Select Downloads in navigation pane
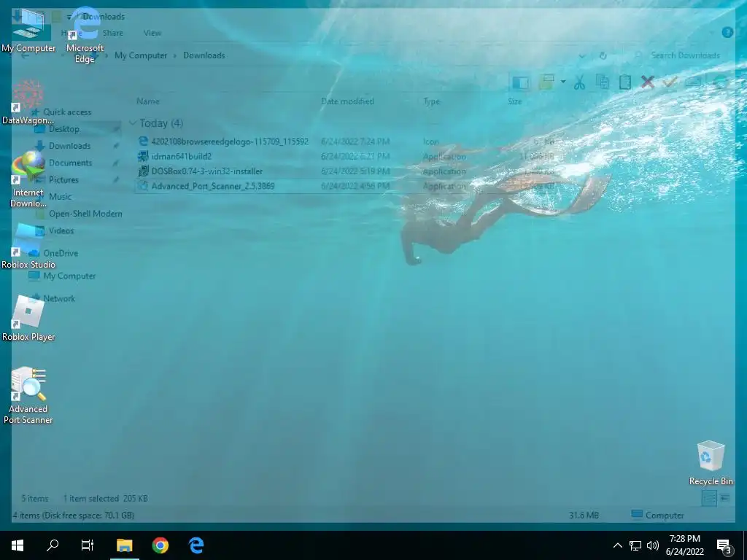Viewport: 747px width, 560px height. (x=69, y=146)
